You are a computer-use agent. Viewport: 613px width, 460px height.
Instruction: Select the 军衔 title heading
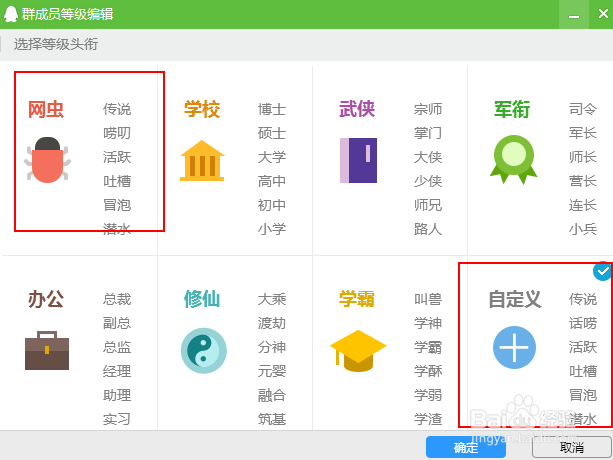pyautogui.click(x=512, y=109)
